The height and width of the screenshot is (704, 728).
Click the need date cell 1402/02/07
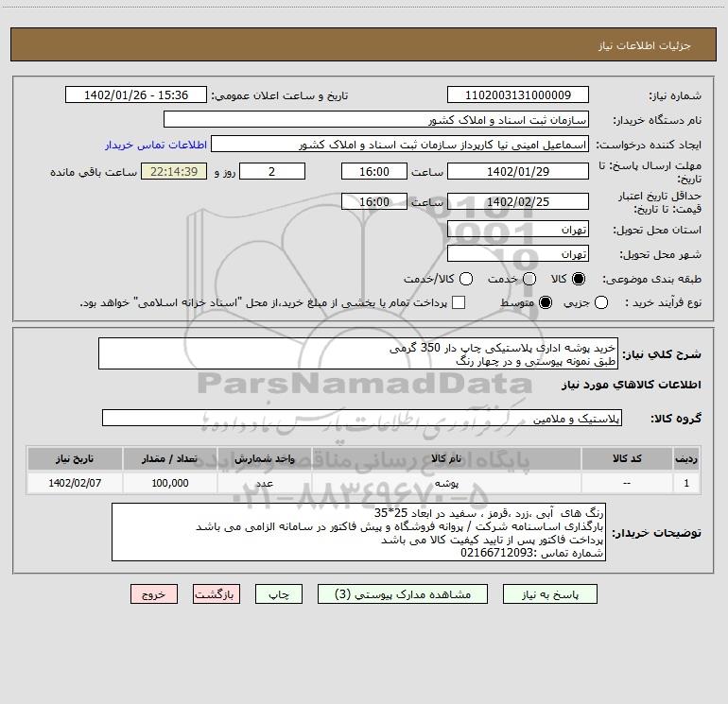coord(75,483)
